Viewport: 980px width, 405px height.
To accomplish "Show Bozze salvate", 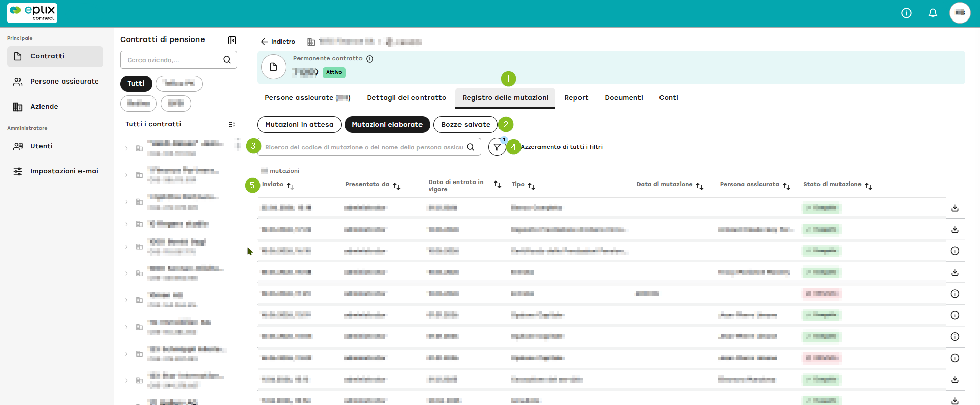I will click(466, 125).
